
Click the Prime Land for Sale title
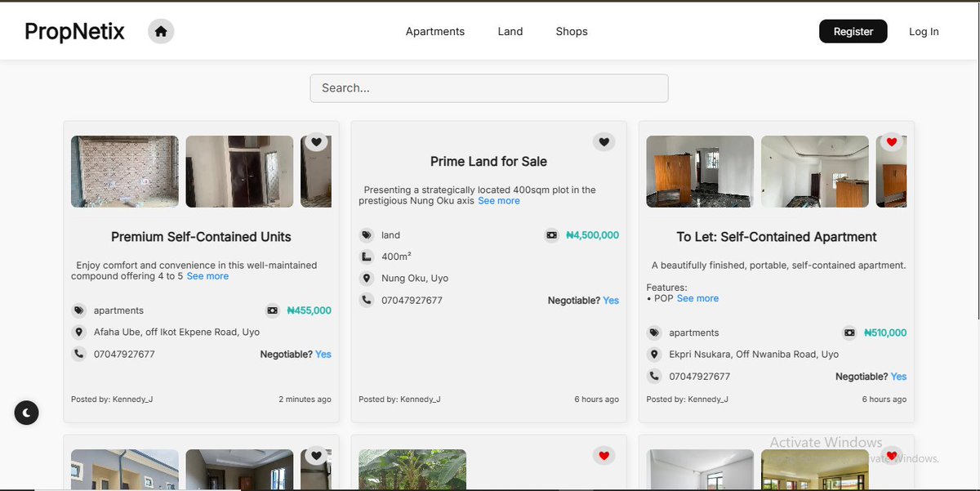click(488, 162)
